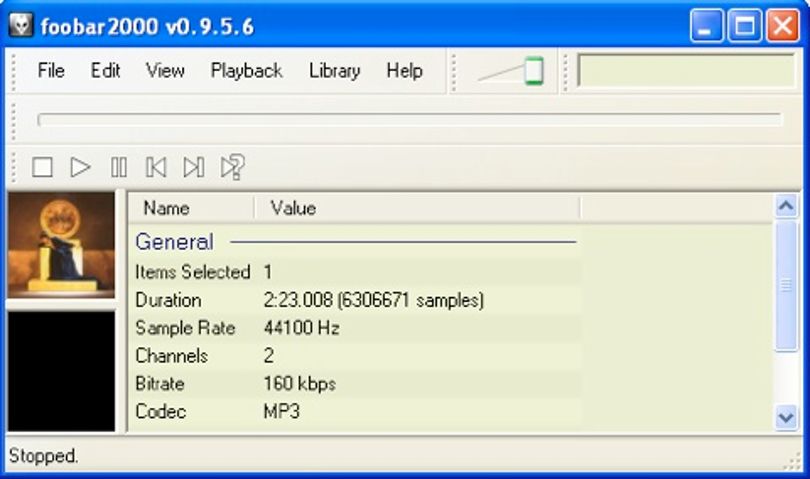Open the Playback menu

pos(246,71)
